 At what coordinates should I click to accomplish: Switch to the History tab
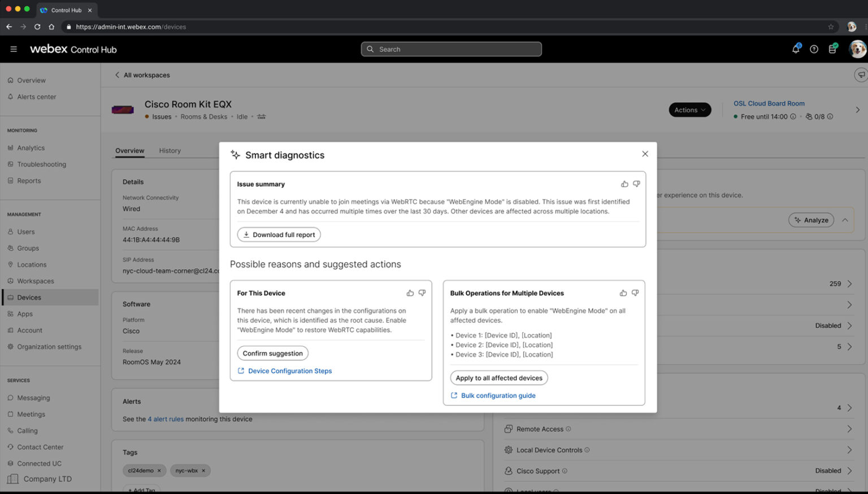tap(170, 151)
